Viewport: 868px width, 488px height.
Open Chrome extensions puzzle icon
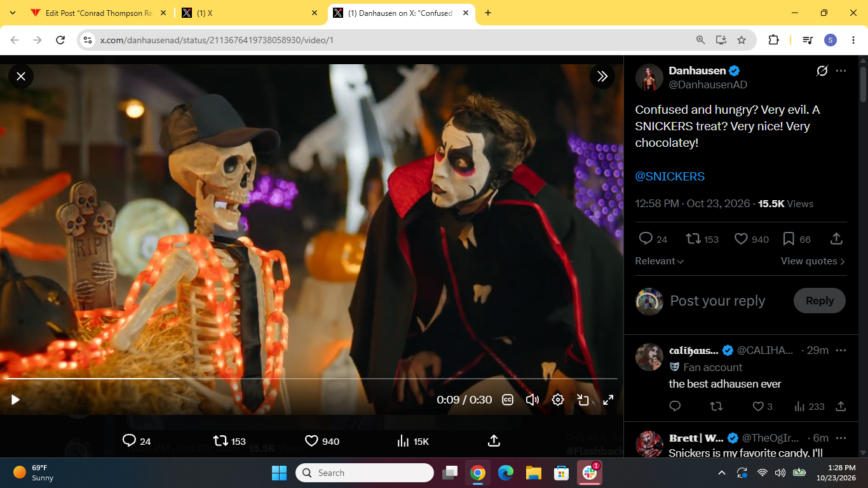coord(773,40)
